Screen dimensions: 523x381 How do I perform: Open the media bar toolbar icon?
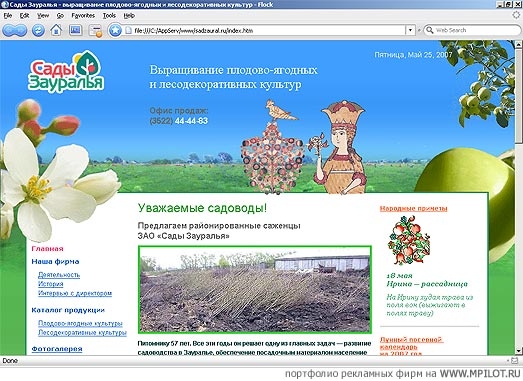click(75, 30)
